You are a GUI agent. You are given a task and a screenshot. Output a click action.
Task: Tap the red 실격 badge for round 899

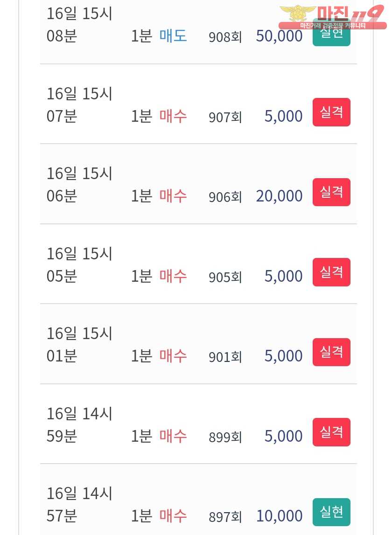point(331,432)
